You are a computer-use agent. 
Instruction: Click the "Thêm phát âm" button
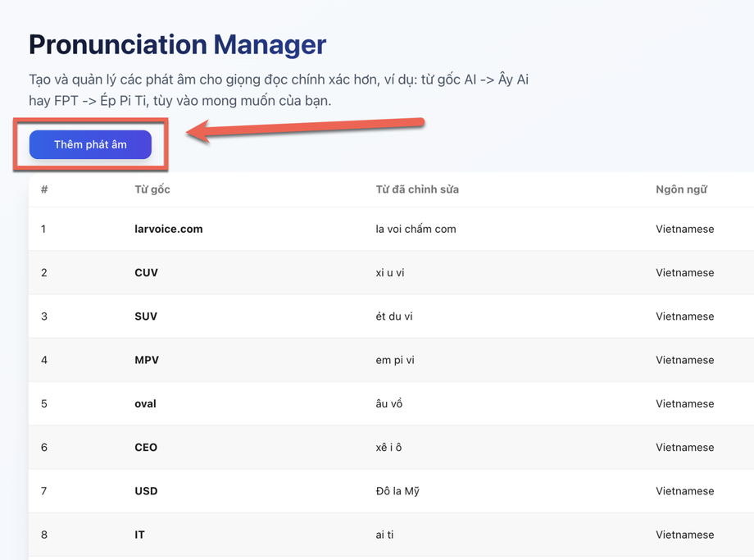click(x=90, y=144)
